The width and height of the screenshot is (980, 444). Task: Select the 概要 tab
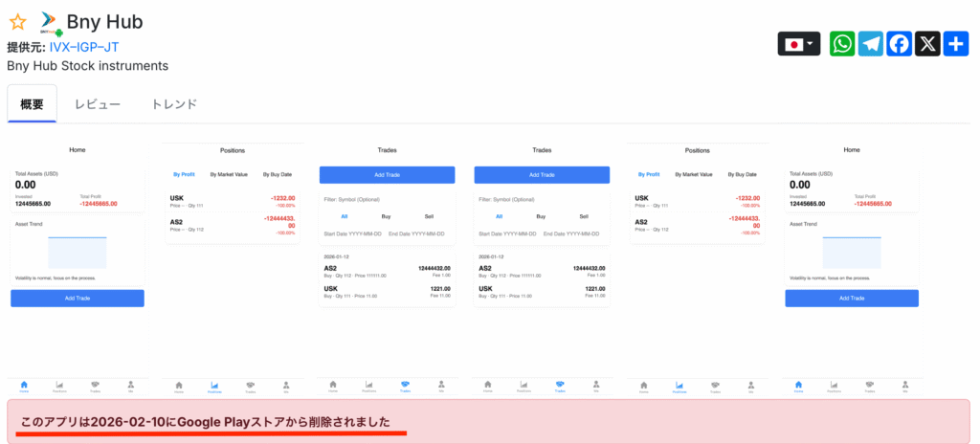(x=32, y=103)
